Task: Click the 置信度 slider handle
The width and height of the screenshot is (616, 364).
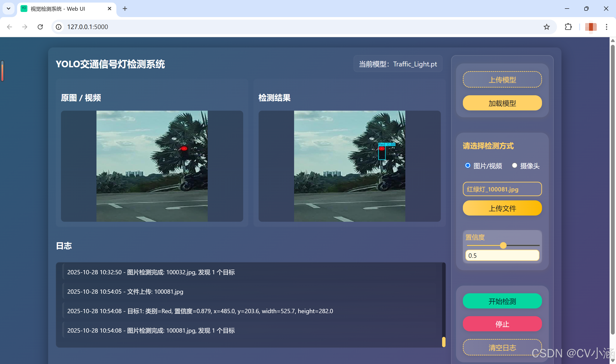Action: pos(503,245)
